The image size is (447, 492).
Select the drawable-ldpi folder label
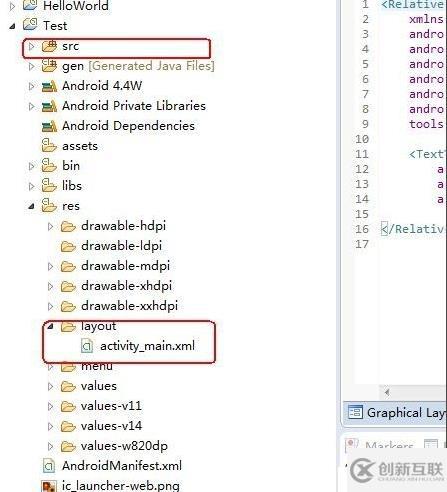[x=122, y=246]
